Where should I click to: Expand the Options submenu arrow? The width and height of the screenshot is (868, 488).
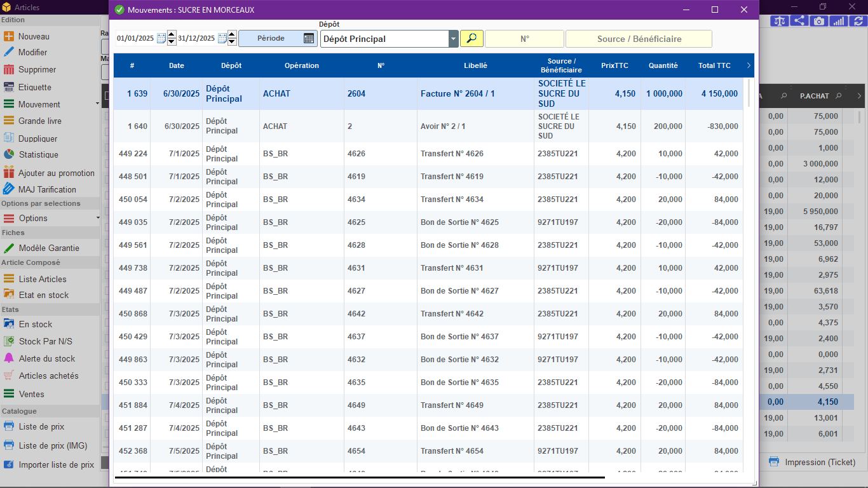coord(97,218)
